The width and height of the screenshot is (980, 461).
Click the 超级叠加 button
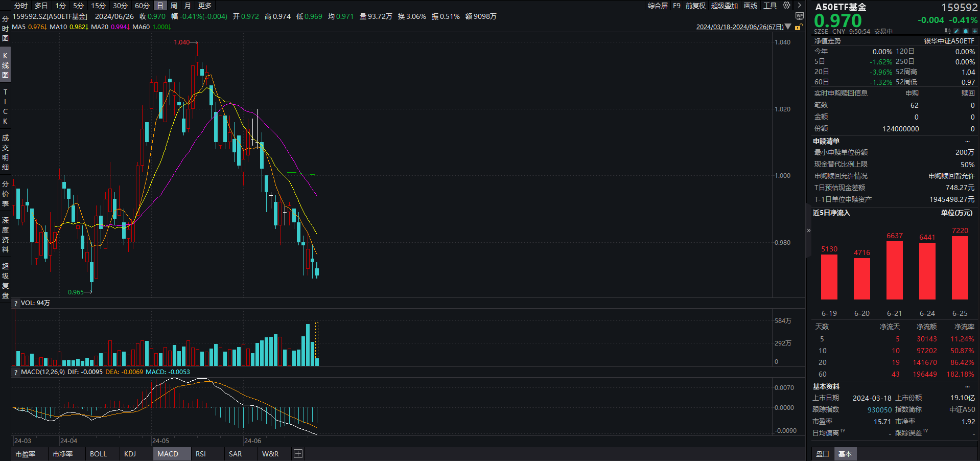pyautogui.click(x=724, y=6)
